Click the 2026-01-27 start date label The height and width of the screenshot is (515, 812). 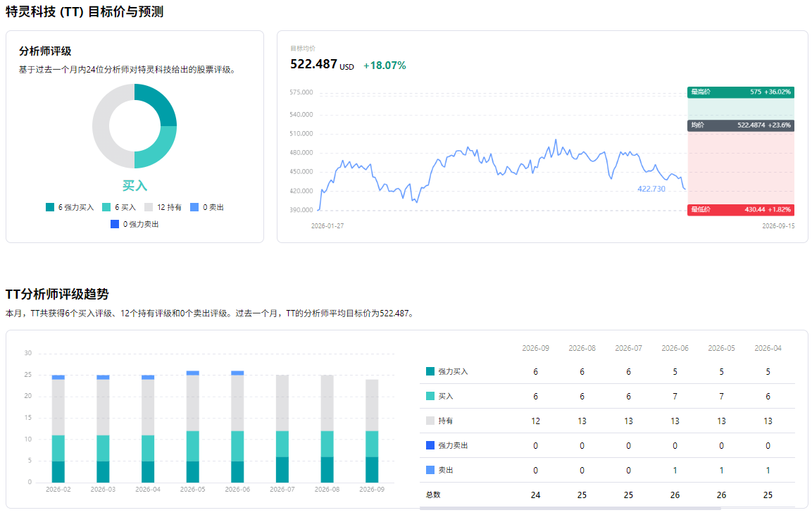pos(327,226)
